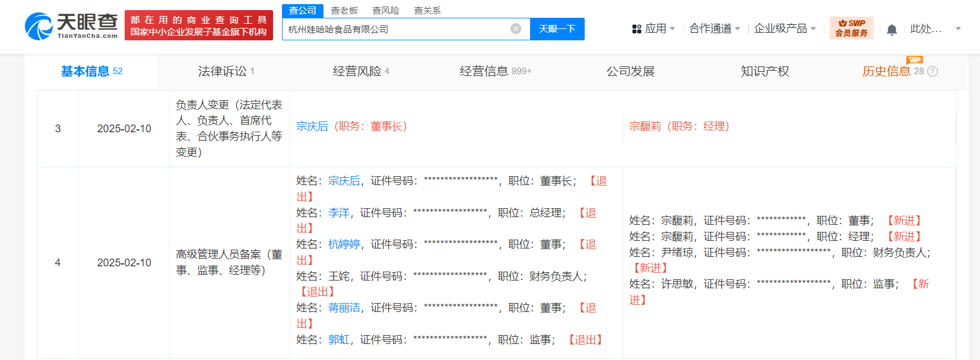
Task: Click the history info help icon
Action: click(933, 72)
